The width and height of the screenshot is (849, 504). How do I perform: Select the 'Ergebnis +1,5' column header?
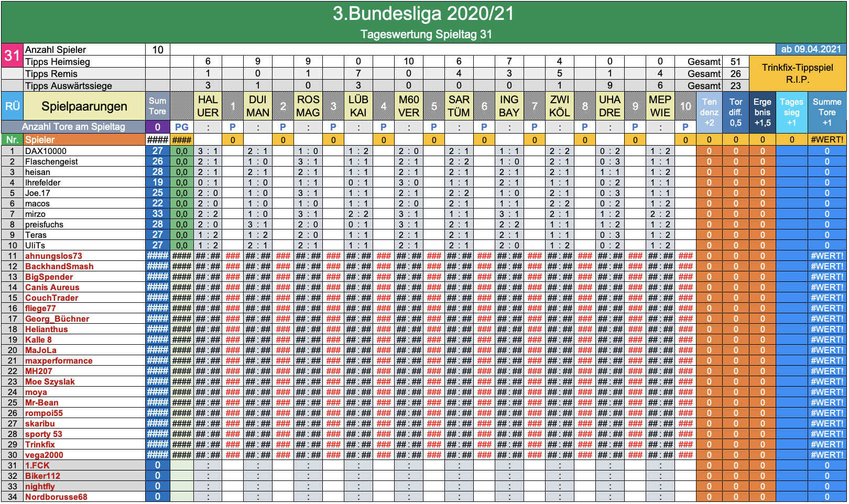coord(763,113)
